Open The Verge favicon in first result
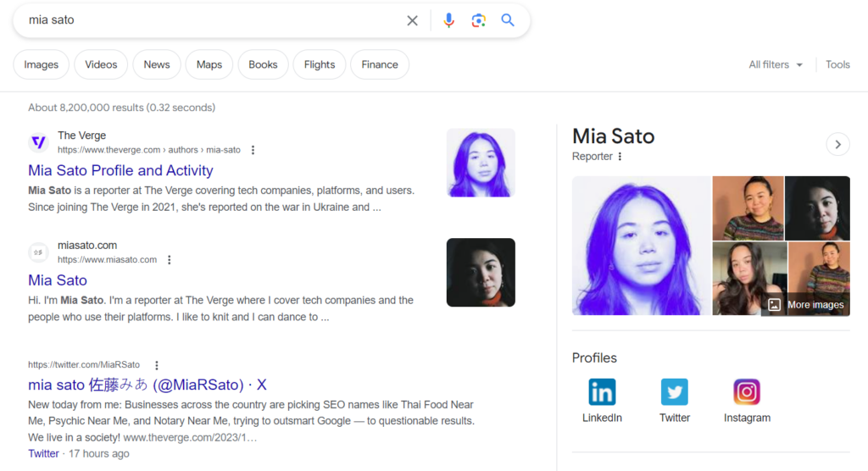The image size is (868, 471). [38, 142]
